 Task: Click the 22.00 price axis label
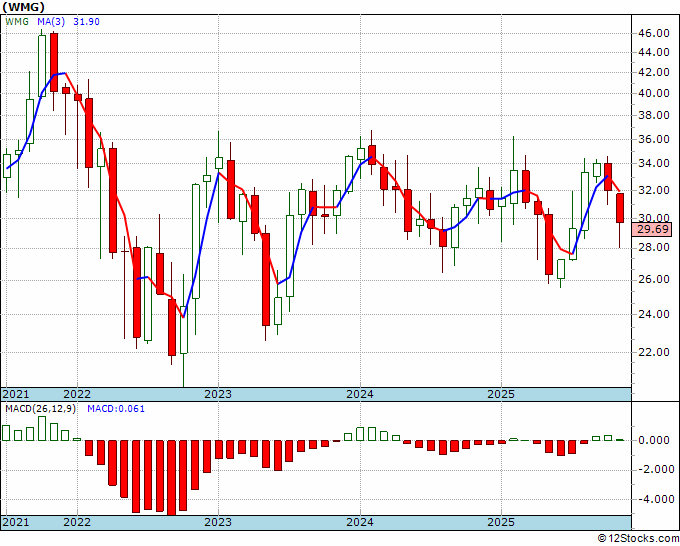pos(653,352)
